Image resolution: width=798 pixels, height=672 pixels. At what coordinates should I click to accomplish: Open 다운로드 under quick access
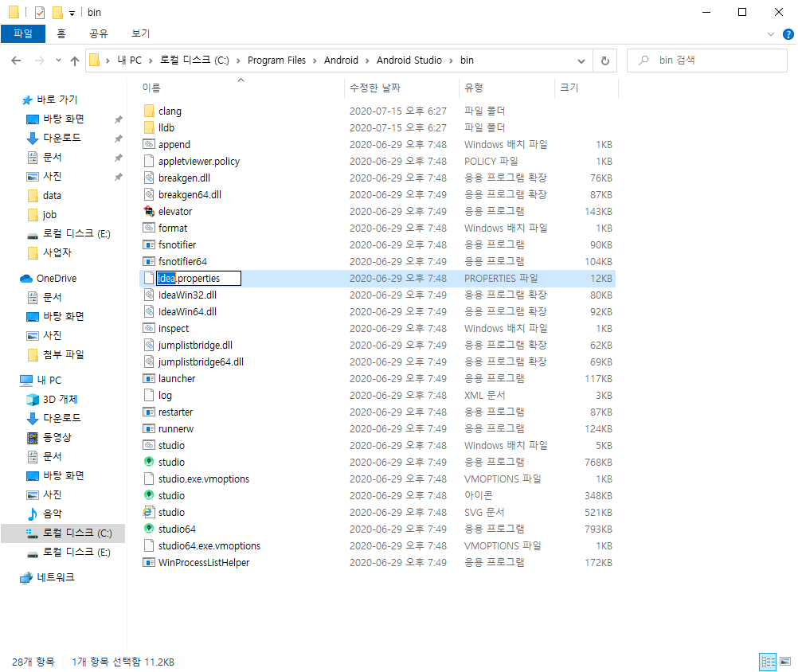point(61,138)
